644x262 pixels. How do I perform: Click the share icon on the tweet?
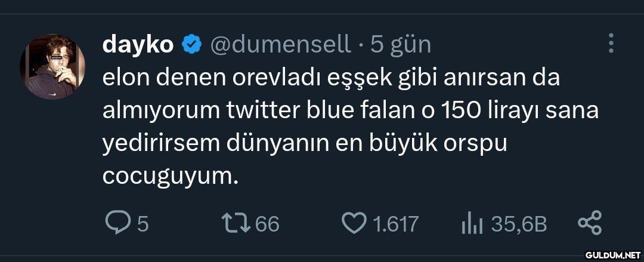[590, 224]
